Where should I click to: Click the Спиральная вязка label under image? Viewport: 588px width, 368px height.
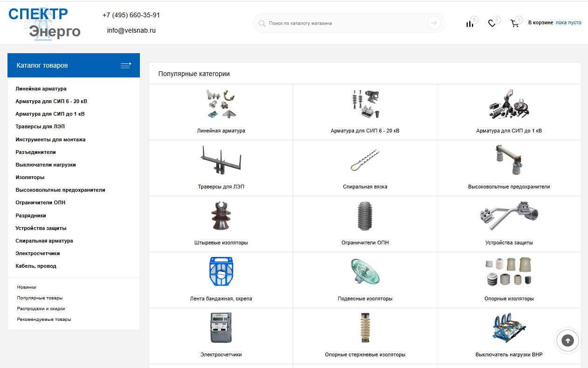(365, 187)
